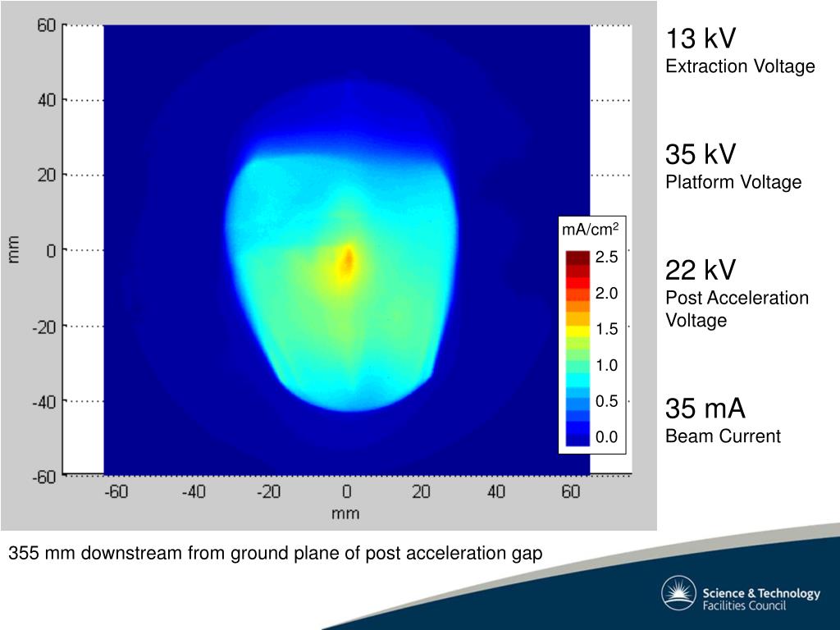Click the 'Extraction Voltage' label

pyautogui.click(x=740, y=66)
